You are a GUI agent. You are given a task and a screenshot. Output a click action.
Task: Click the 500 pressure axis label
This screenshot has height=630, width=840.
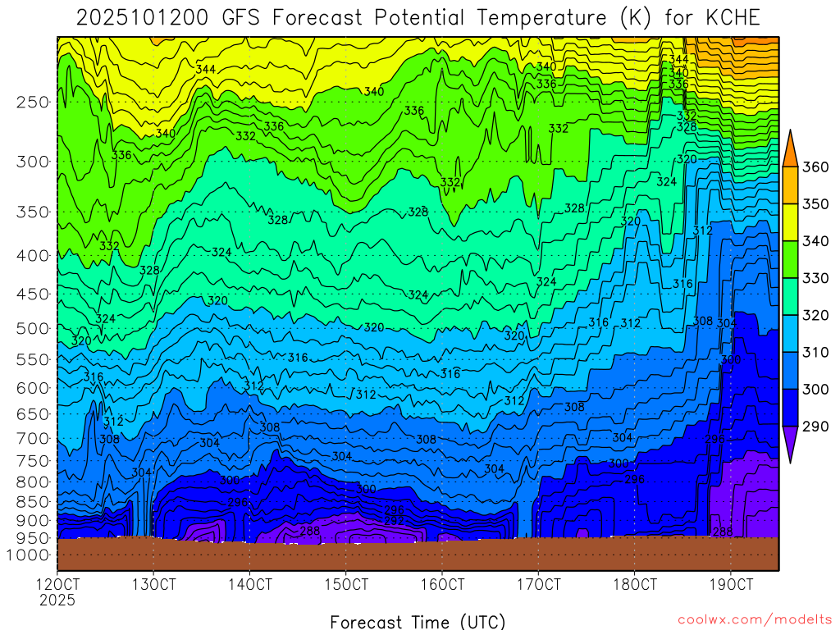pyautogui.click(x=33, y=328)
